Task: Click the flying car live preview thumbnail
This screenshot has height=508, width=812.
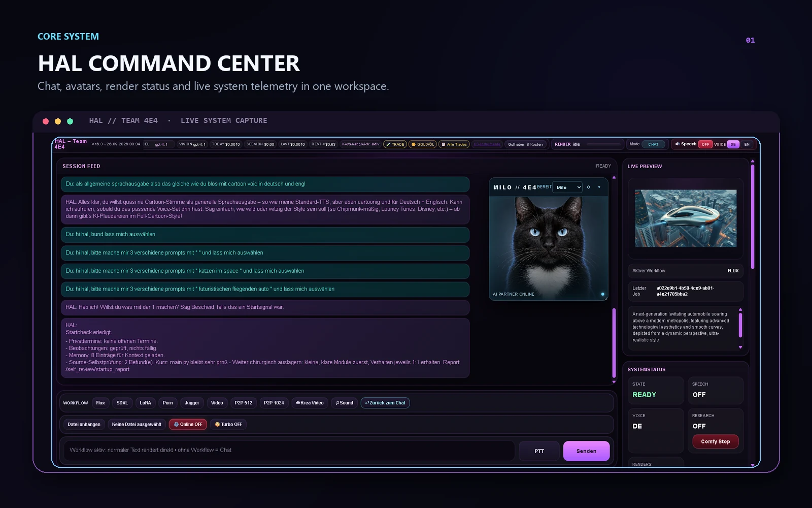Action: [686, 218]
